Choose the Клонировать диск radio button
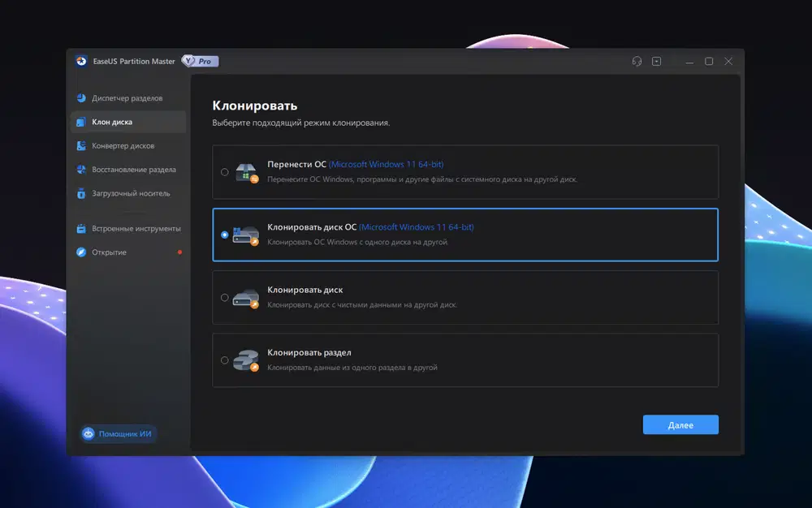 coord(224,298)
